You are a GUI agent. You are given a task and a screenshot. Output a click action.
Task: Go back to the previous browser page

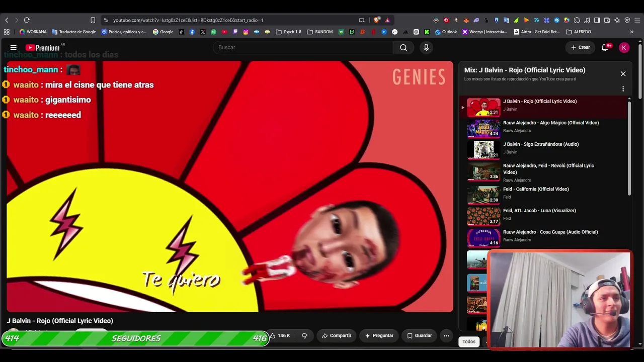(7, 20)
